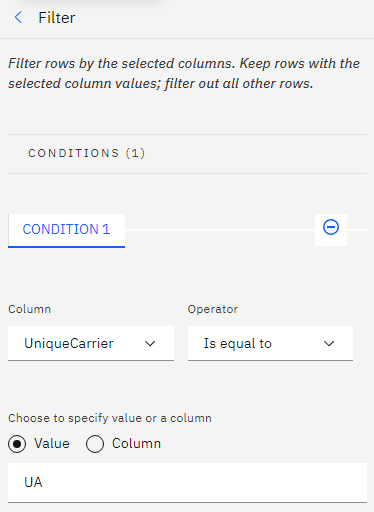The height and width of the screenshot is (512, 374).
Task: Switch to the CONDITION 1 tab
Action: pos(66,230)
